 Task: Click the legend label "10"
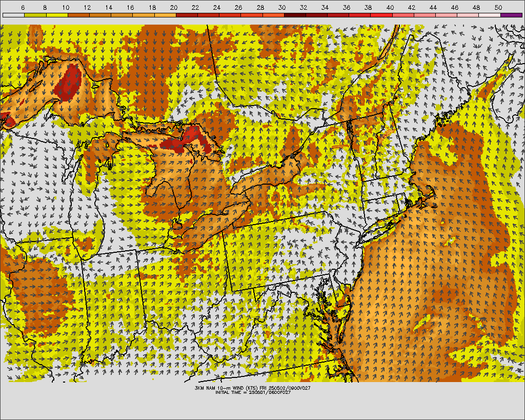tap(66, 7)
